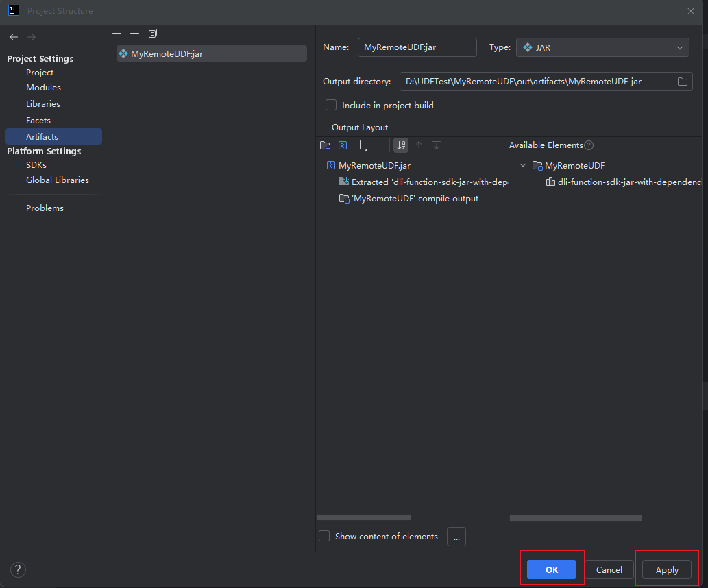
Task: Select Artifacts in Project Settings
Action: tap(53, 136)
